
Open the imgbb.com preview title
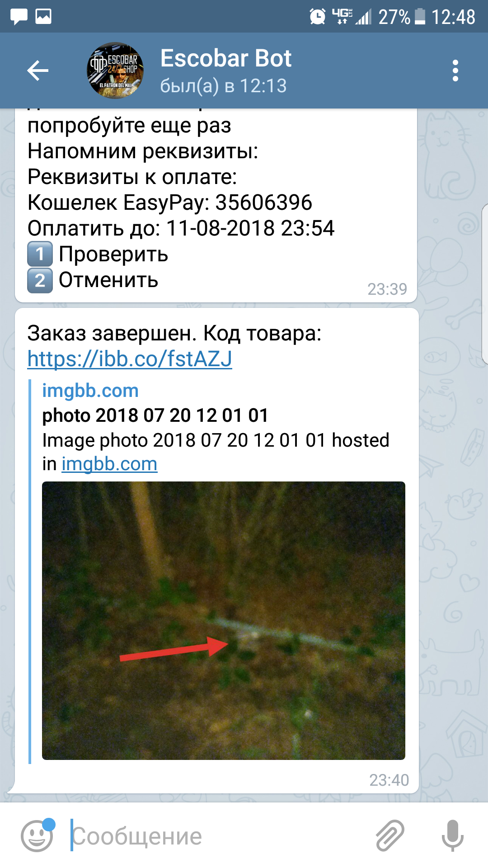pos(90,391)
